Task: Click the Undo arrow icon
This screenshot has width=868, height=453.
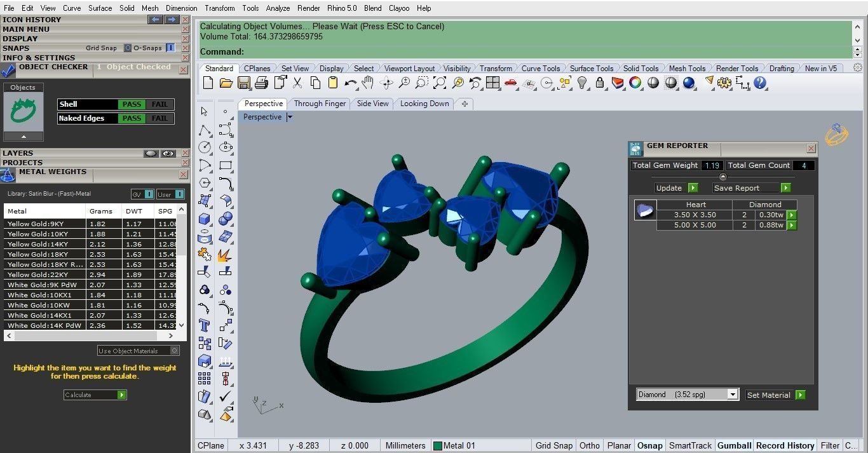Action: click(x=351, y=83)
